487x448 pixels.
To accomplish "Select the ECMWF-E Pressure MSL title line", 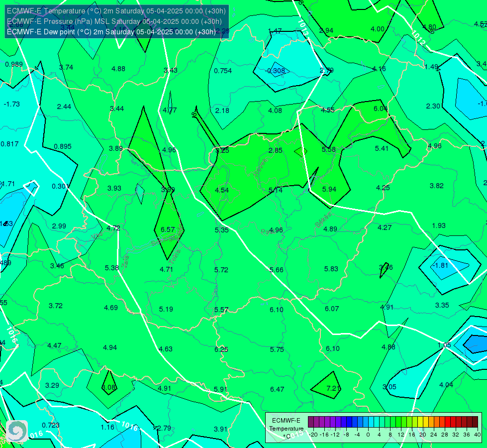I will [x=114, y=21].
